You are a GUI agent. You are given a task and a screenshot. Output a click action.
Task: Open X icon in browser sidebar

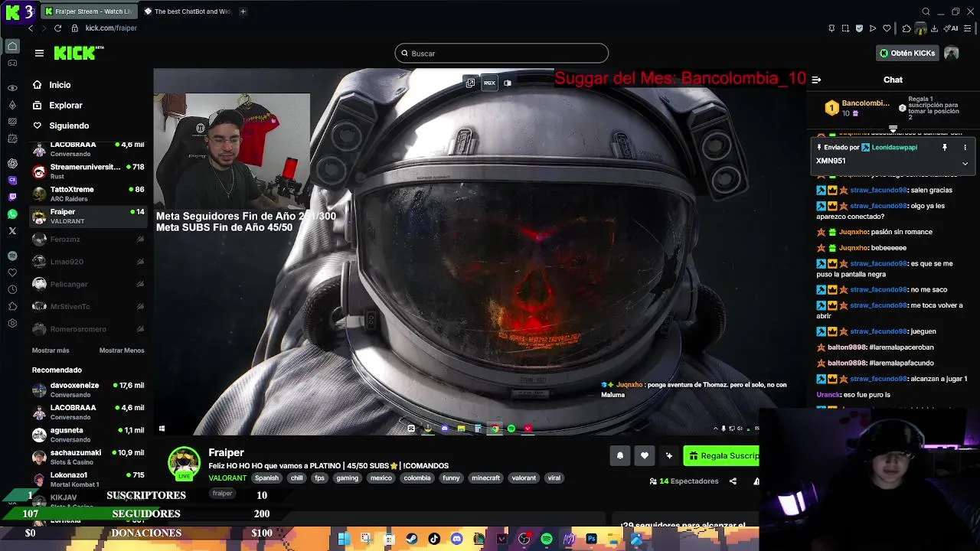coord(12,230)
